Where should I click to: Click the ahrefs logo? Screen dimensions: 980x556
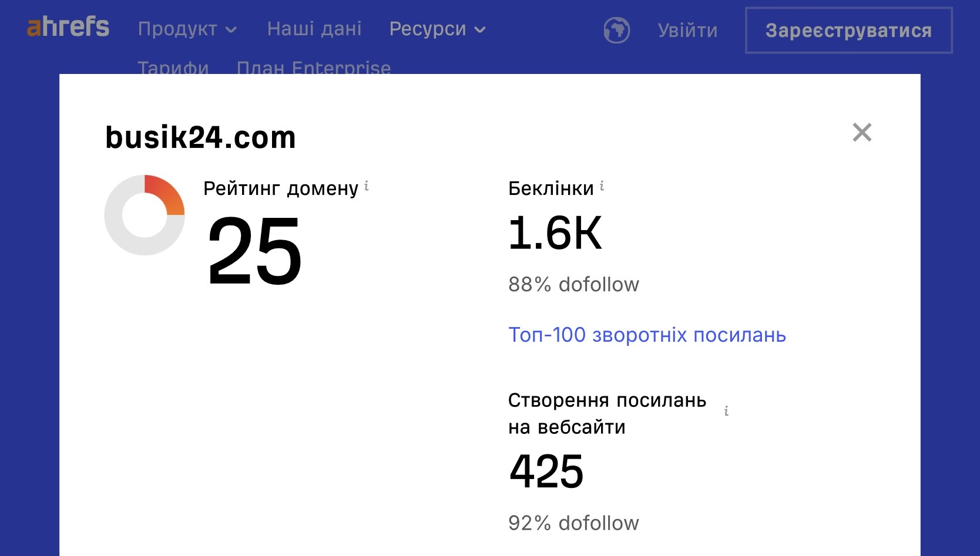pos(68,28)
